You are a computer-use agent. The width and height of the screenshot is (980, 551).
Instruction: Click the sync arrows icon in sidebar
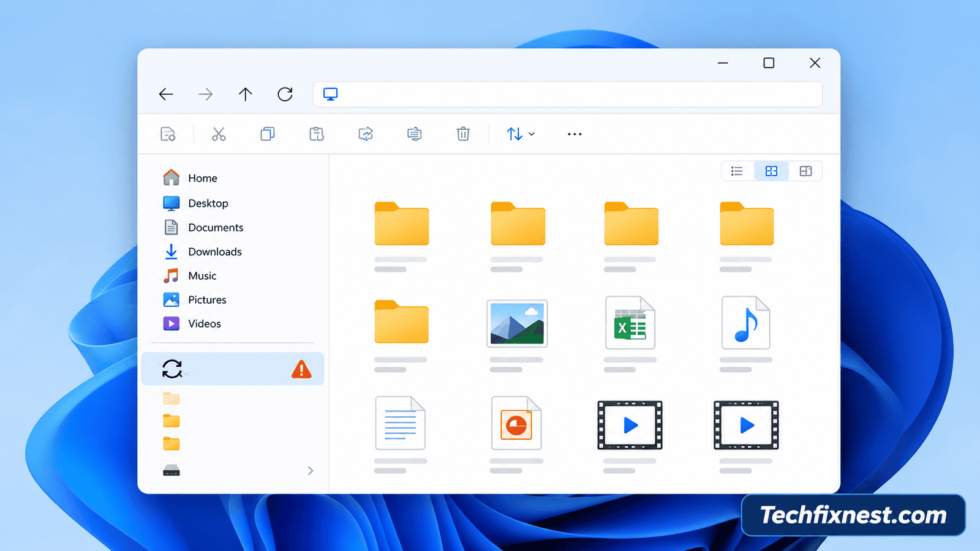pos(172,369)
